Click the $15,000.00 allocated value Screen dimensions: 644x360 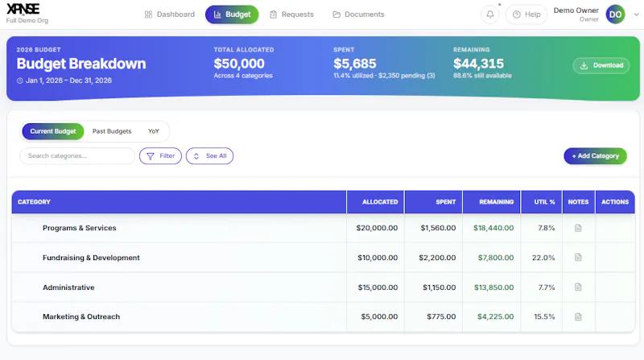pos(378,288)
